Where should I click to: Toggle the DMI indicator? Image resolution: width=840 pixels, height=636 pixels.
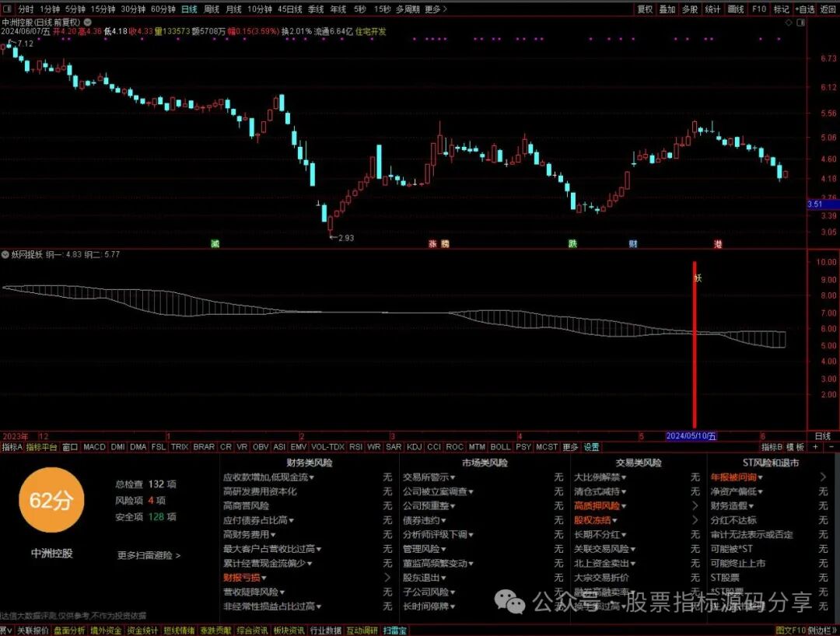[x=118, y=446]
